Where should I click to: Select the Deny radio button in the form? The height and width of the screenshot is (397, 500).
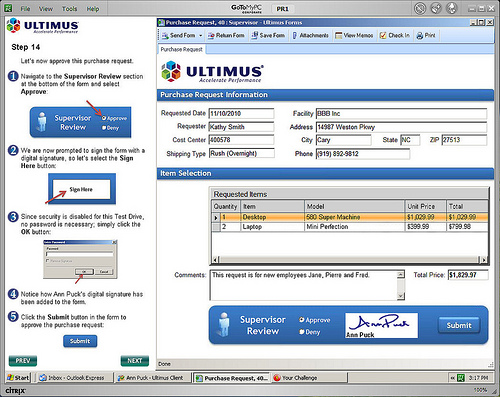pos(302,332)
